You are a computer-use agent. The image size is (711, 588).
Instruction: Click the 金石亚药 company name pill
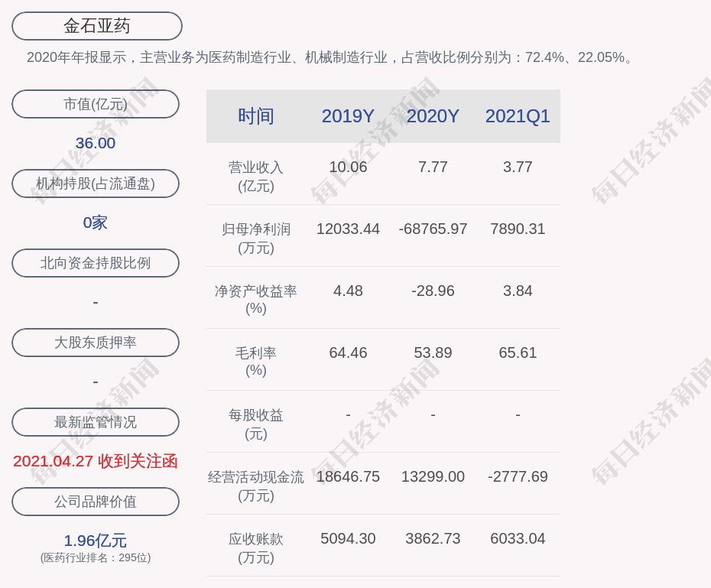coord(97,26)
